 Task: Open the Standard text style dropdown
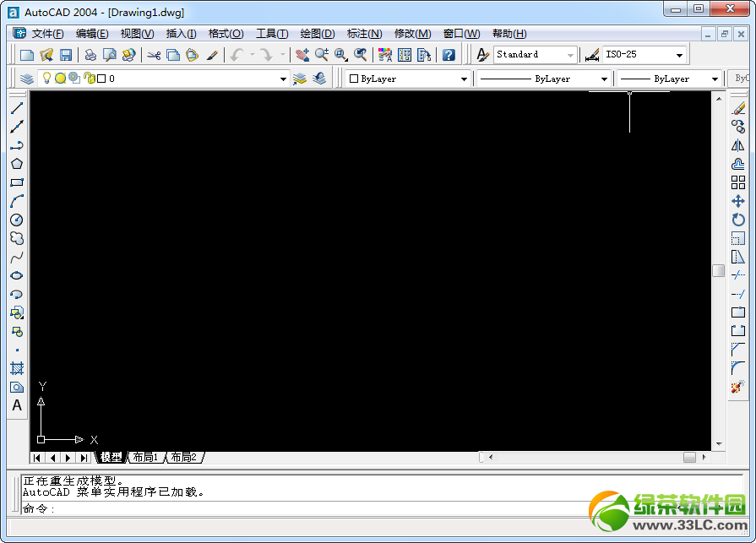coord(570,55)
